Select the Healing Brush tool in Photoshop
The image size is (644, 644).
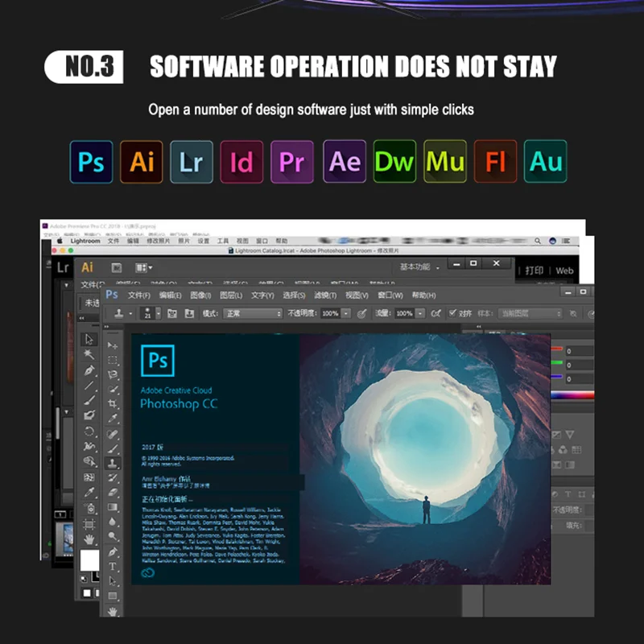click(113, 433)
